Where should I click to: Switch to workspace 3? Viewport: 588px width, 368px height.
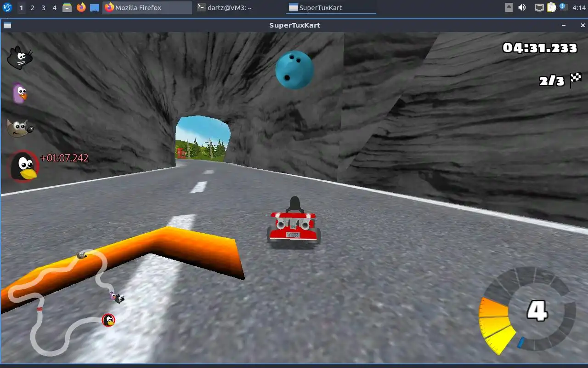tap(43, 8)
